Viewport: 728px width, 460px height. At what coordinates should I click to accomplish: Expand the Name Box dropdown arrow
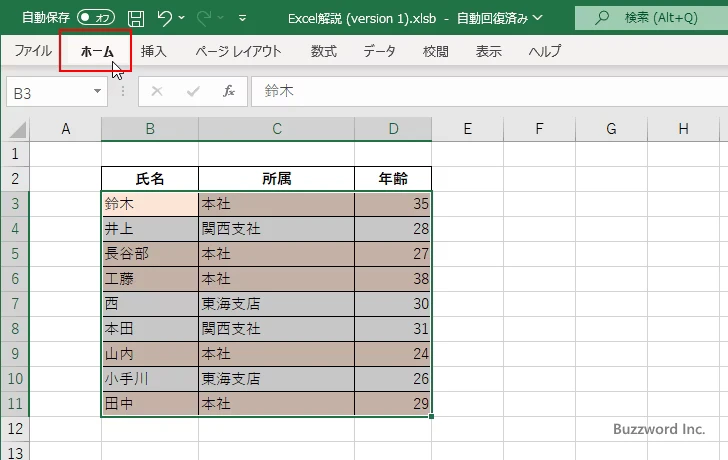coord(98,91)
